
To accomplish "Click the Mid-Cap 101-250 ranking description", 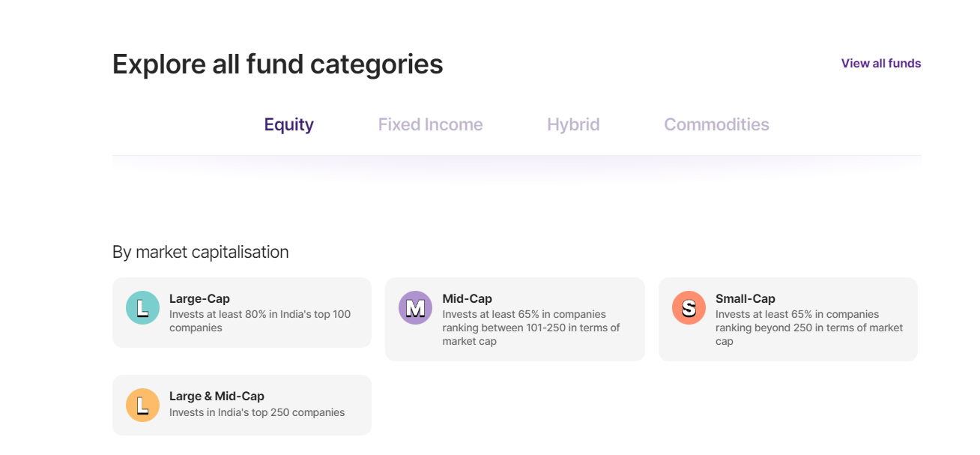I will point(530,328).
